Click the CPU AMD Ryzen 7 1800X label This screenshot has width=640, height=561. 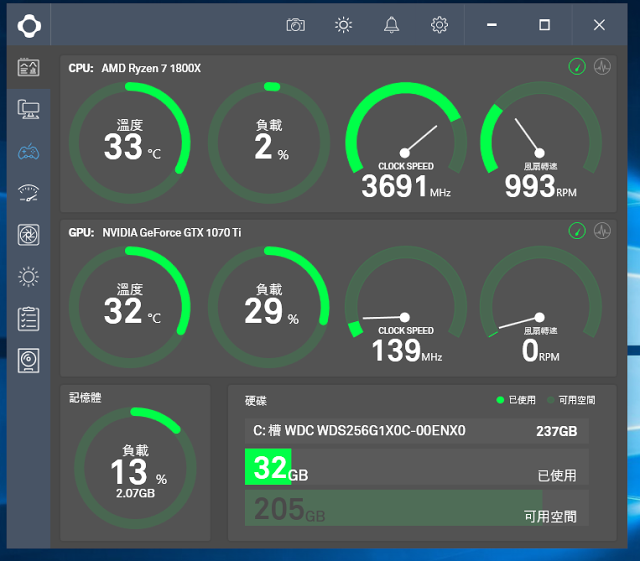coord(135,68)
